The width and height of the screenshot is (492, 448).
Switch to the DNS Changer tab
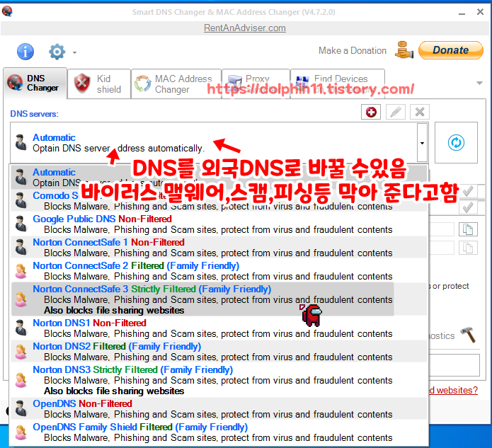pos(35,83)
